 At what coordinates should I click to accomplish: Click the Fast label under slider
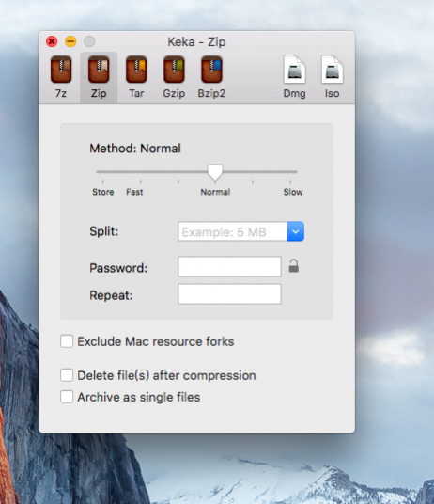point(134,192)
